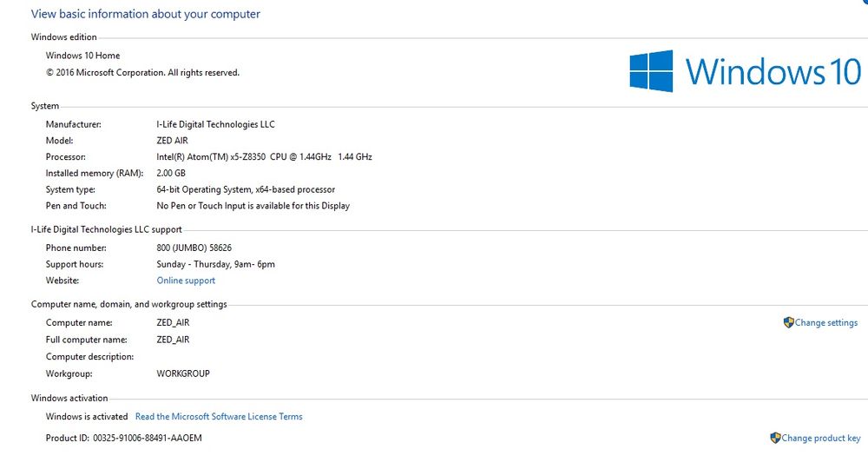Click the Product ID number text
The width and height of the screenshot is (868, 456).
[146, 438]
